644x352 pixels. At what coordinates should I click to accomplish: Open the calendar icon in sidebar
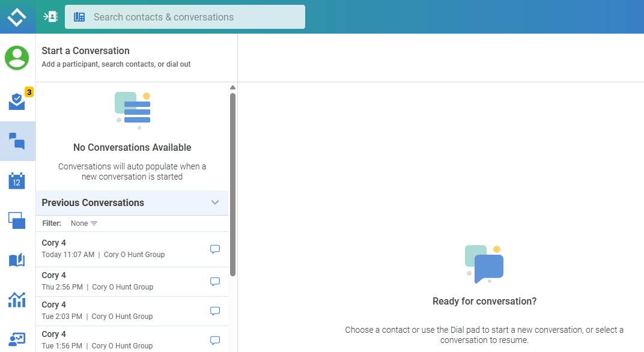17,181
